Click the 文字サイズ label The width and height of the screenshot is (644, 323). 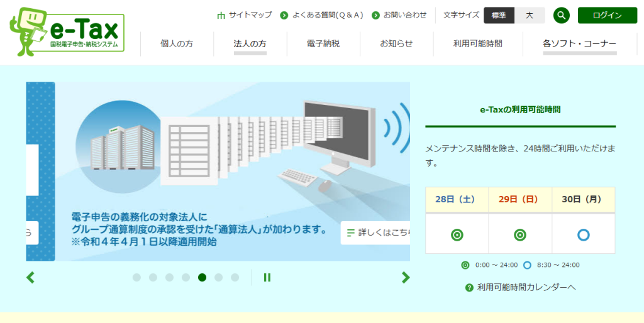(x=461, y=15)
